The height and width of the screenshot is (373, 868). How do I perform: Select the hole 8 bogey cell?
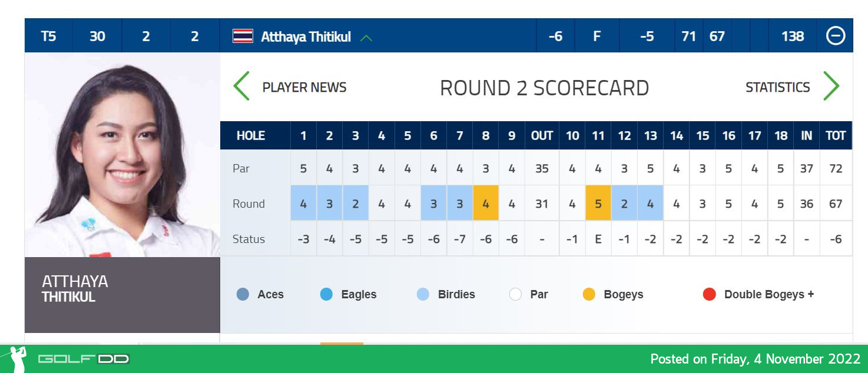[x=486, y=203]
